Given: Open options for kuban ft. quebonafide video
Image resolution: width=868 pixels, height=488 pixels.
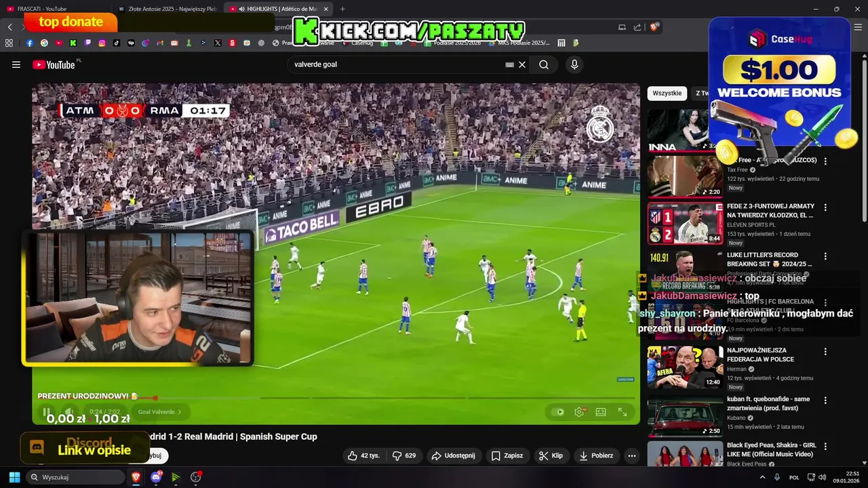Looking at the screenshot, I should 825,401.
